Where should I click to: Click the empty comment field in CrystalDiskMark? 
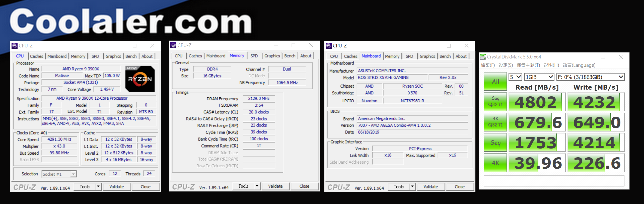click(x=554, y=181)
